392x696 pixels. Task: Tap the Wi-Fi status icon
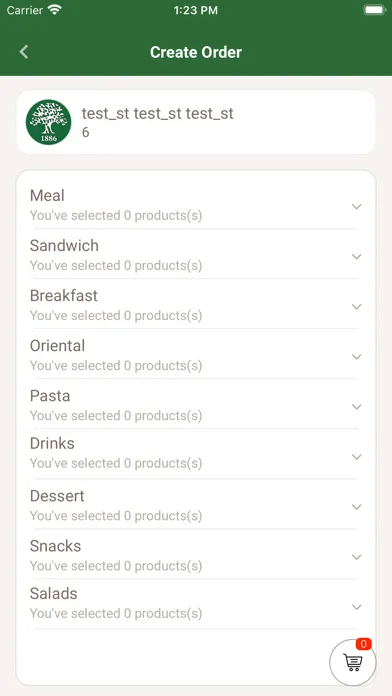(x=55, y=10)
